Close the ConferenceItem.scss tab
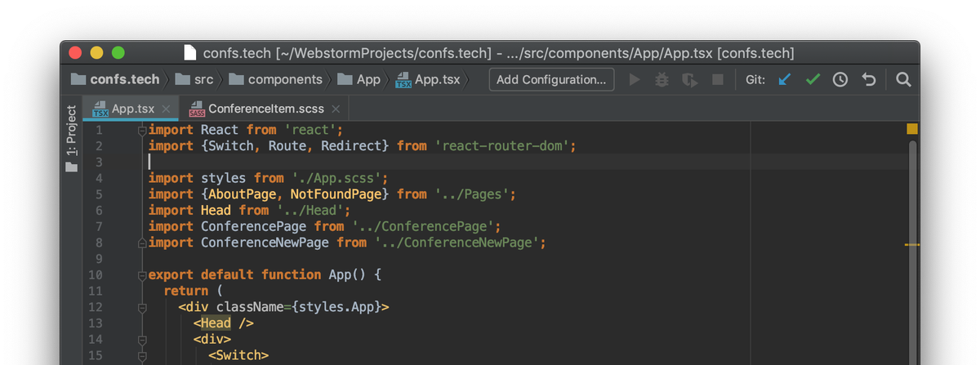This screenshot has height=365, width=980. pos(335,108)
